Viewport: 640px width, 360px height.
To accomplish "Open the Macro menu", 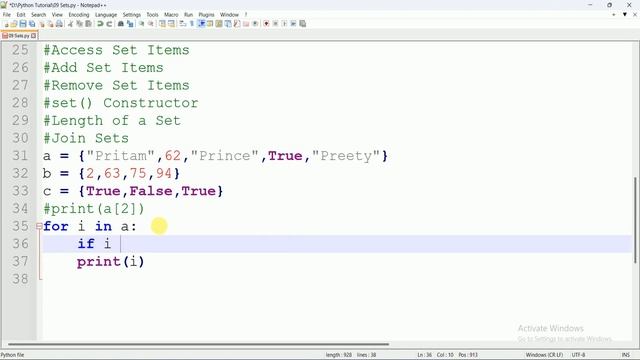I will [x=171, y=15].
